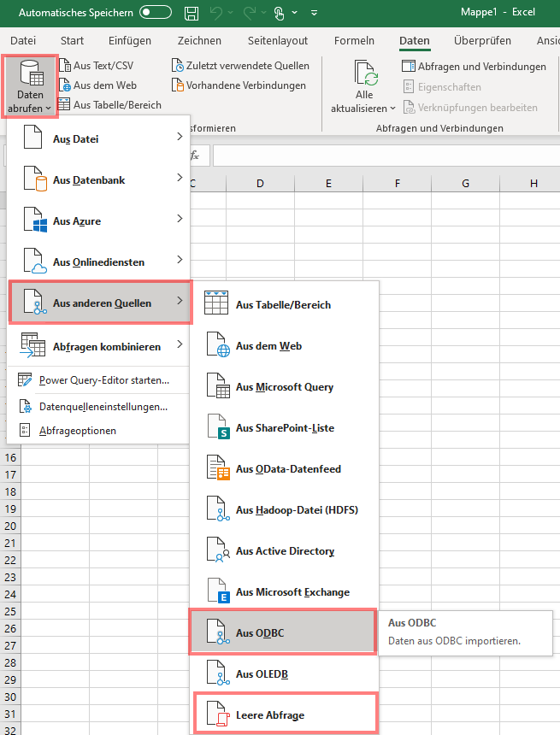
Task: Choose Aus Tabelle/Bereich in submenu
Action: (x=284, y=305)
